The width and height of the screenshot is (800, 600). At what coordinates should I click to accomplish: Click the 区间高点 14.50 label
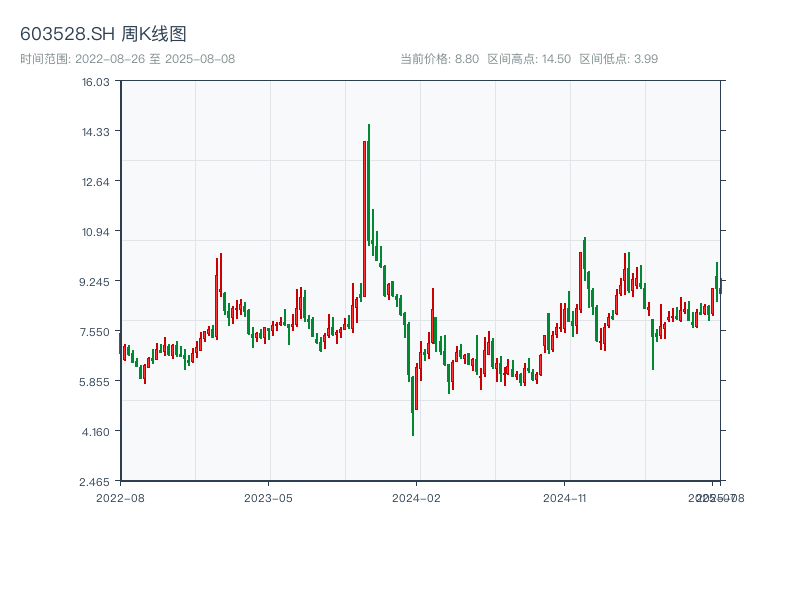click(529, 59)
